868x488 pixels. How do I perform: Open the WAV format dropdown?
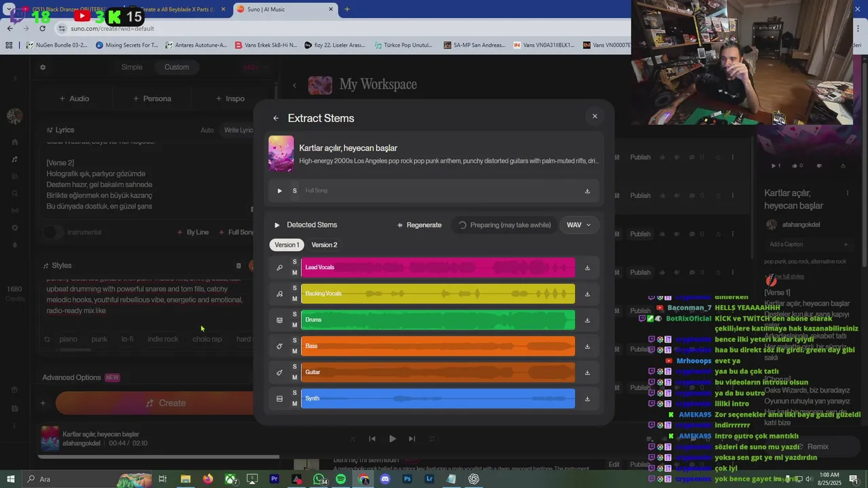578,225
